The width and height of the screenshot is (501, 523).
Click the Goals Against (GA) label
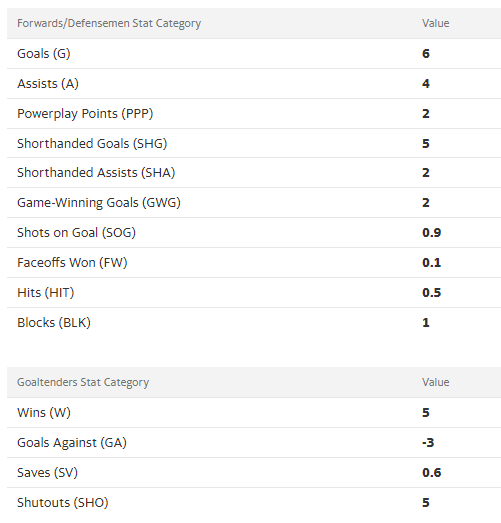(x=72, y=443)
